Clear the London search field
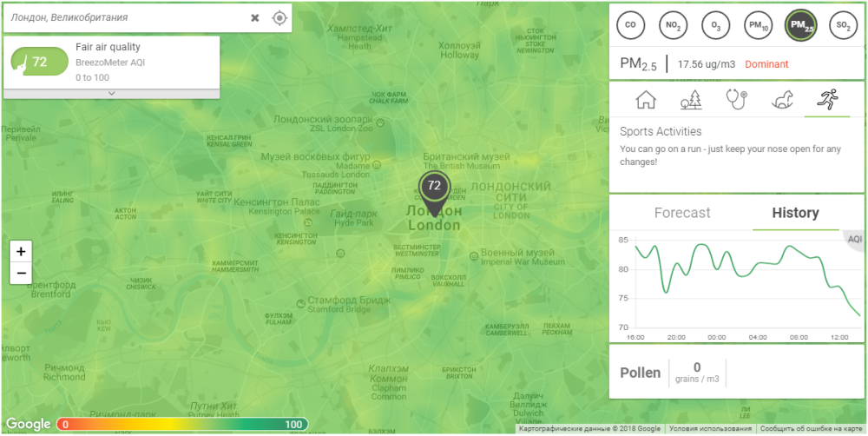 coord(255,17)
